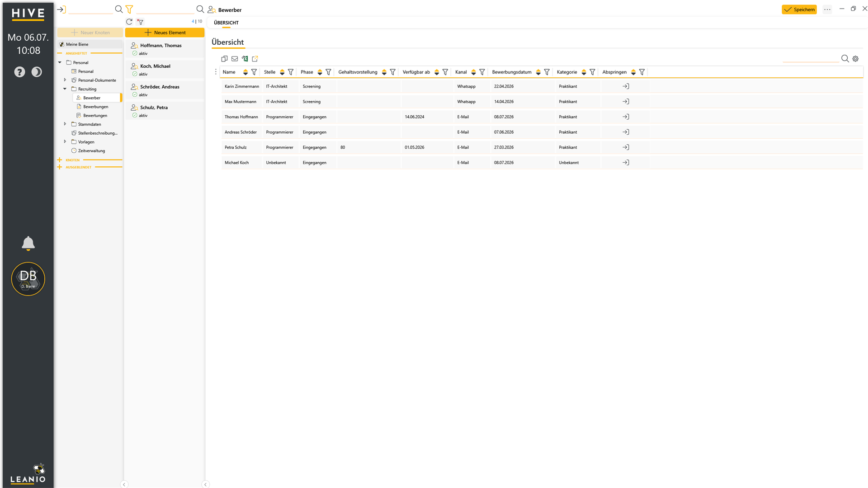
Task: Open D. Biene user profile avatar
Action: point(28,279)
